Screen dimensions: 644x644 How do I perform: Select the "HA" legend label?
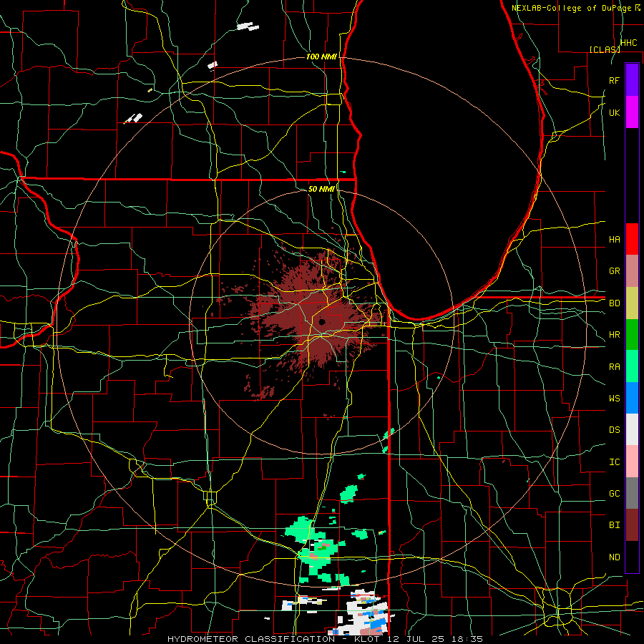615,239
